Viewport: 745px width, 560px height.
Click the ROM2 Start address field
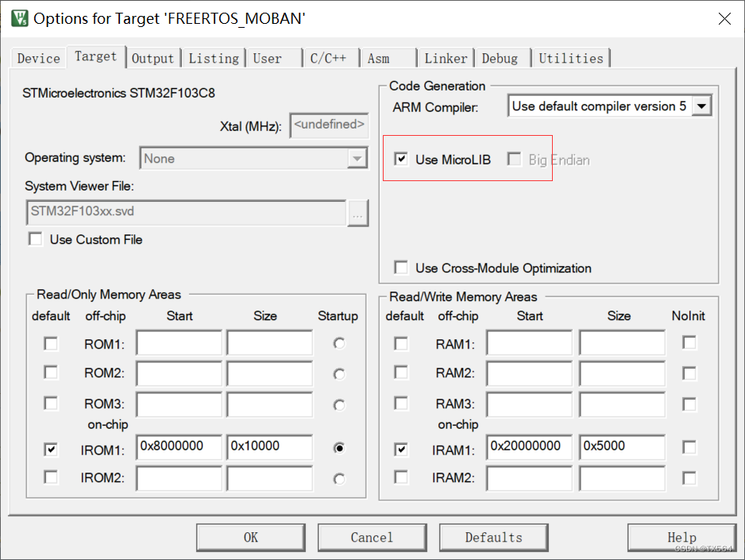pos(179,373)
